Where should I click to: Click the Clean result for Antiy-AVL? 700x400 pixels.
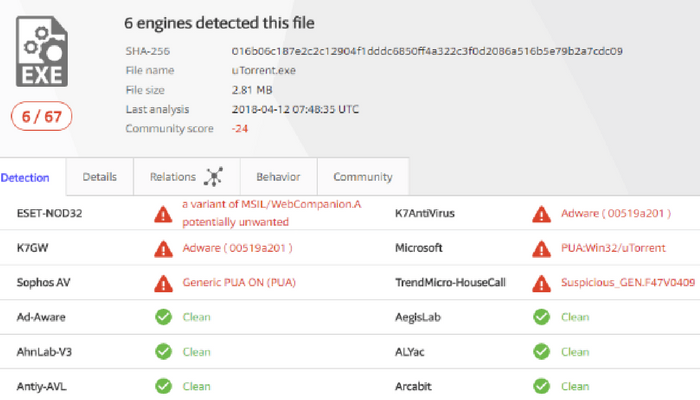click(x=196, y=386)
